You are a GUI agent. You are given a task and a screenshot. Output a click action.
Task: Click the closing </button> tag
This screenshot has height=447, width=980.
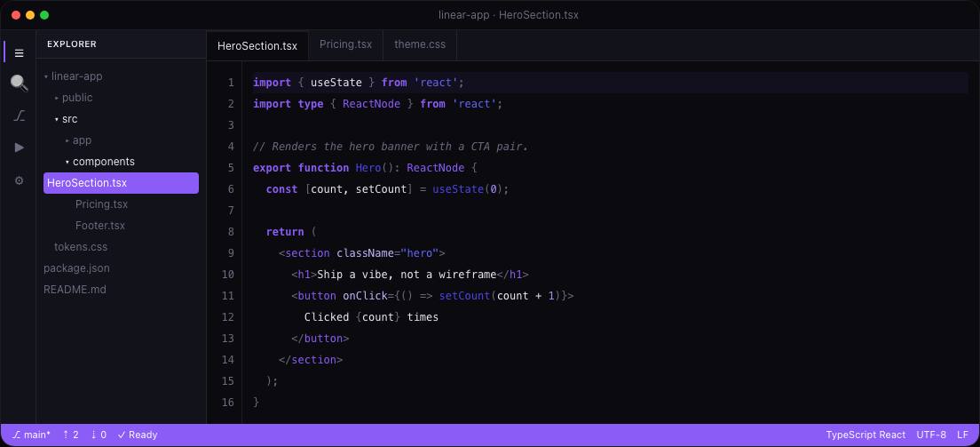(x=320, y=338)
